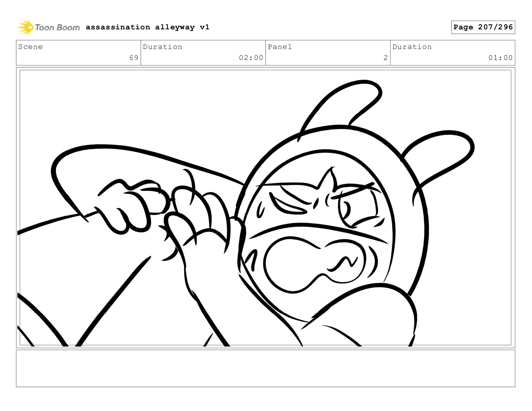This screenshot has width=532, height=411.
Task: Select the scene number '69'
Action: pos(134,58)
